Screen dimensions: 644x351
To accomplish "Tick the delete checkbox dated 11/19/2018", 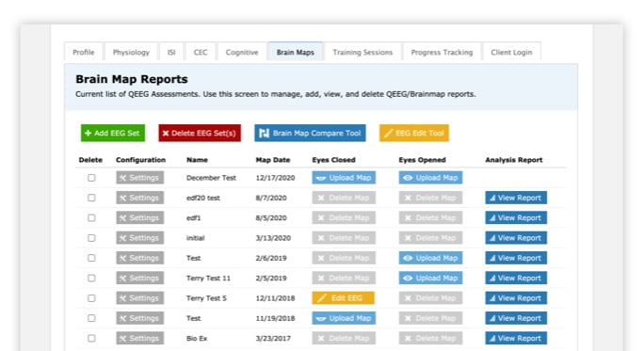I will pos(91,319).
